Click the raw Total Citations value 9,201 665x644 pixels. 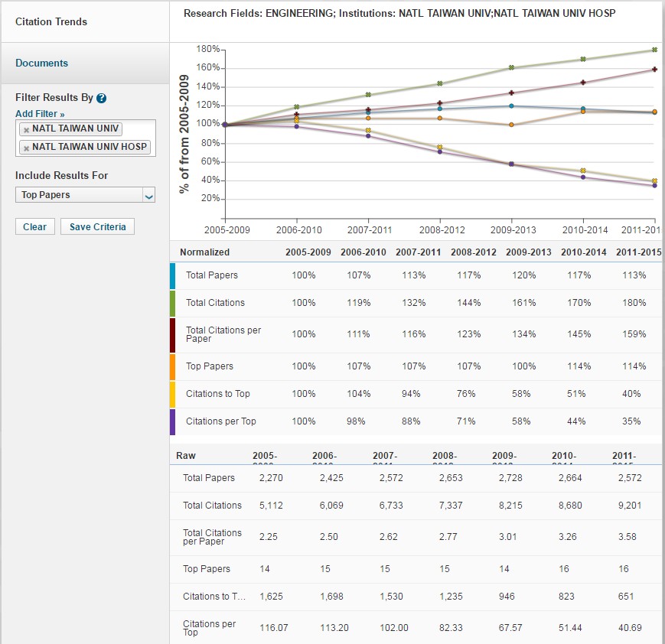pyautogui.click(x=630, y=506)
